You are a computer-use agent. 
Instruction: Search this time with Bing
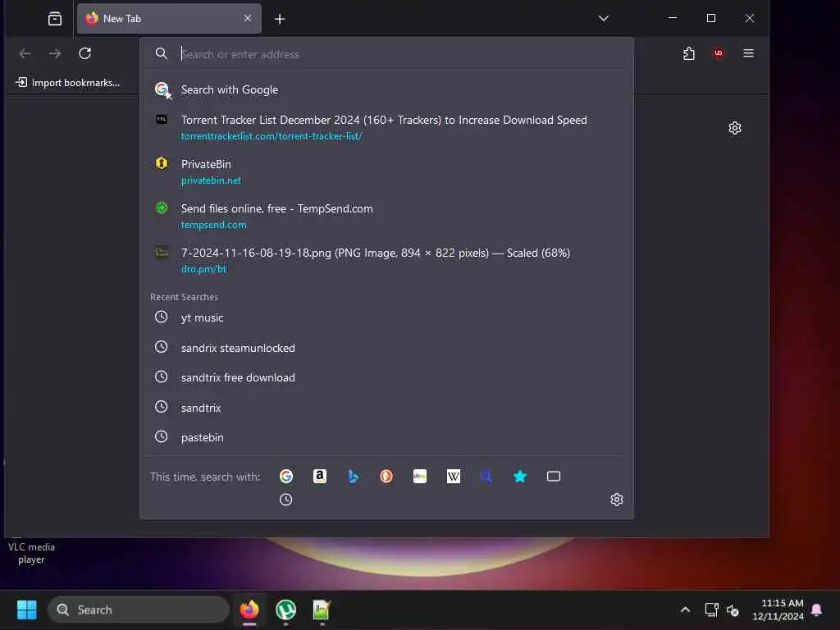(x=353, y=476)
